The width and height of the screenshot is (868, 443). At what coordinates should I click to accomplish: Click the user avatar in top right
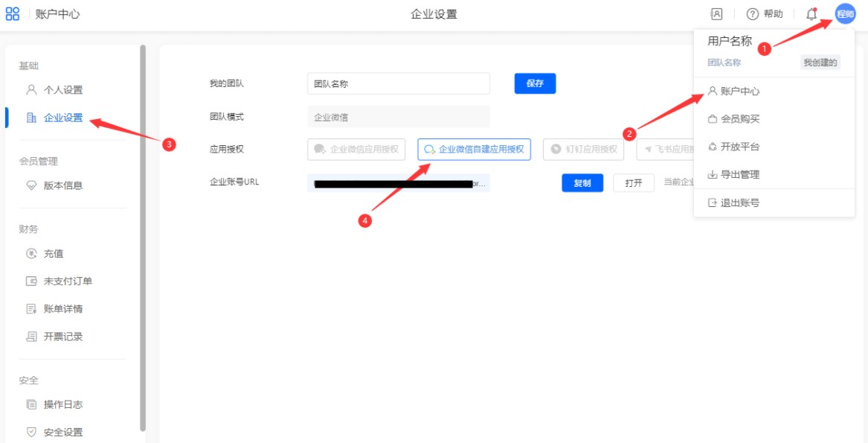click(845, 14)
